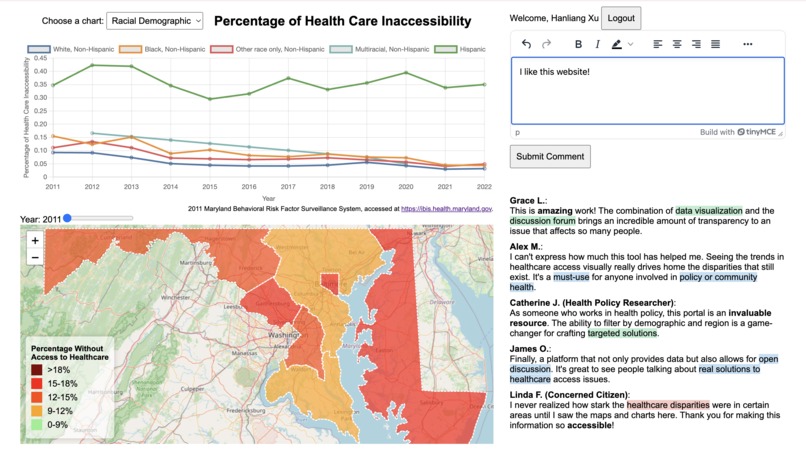Click the Logout button

click(x=621, y=18)
